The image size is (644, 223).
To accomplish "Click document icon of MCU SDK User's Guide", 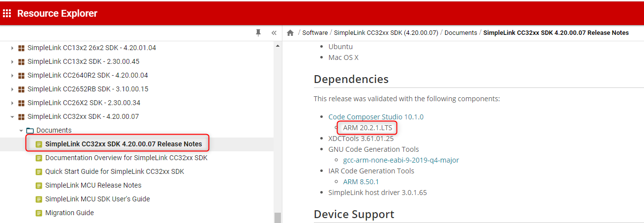I will pyautogui.click(x=39, y=199).
